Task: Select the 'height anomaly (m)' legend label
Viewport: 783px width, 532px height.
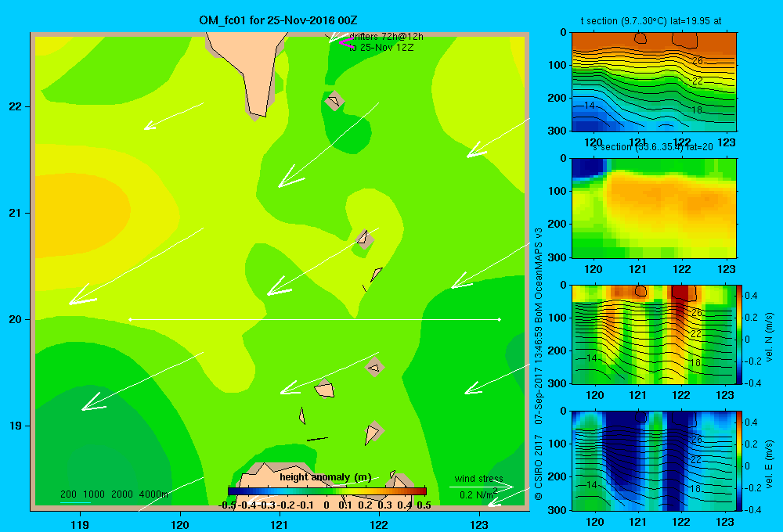Action: pos(326,477)
